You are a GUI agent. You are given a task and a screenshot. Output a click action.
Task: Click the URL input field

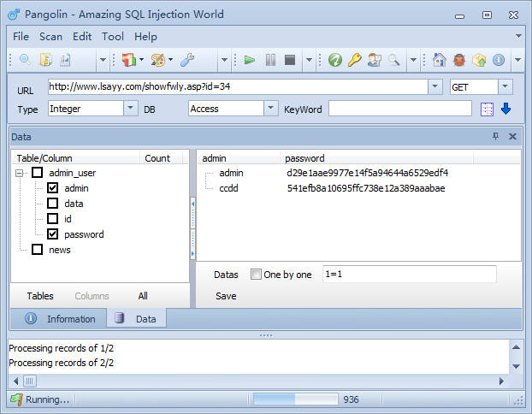(x=238, y=86)
